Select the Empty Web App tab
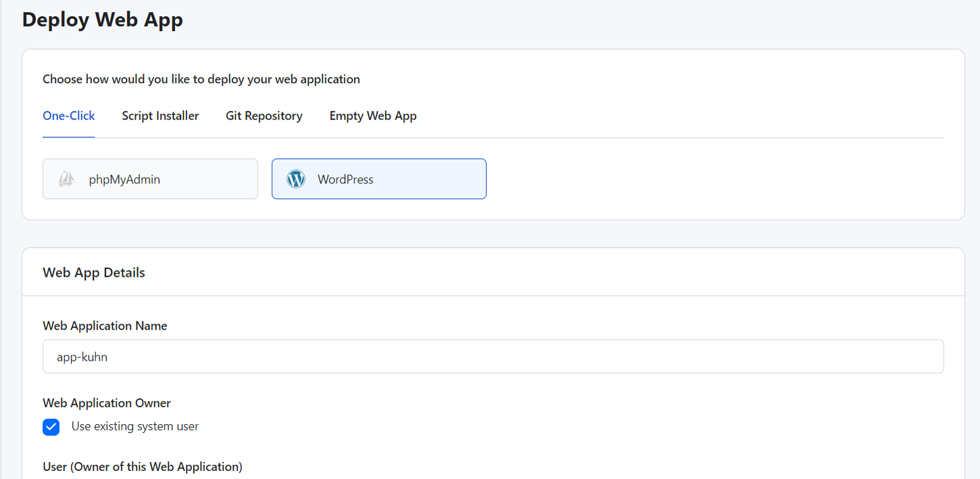 [372, 116]
